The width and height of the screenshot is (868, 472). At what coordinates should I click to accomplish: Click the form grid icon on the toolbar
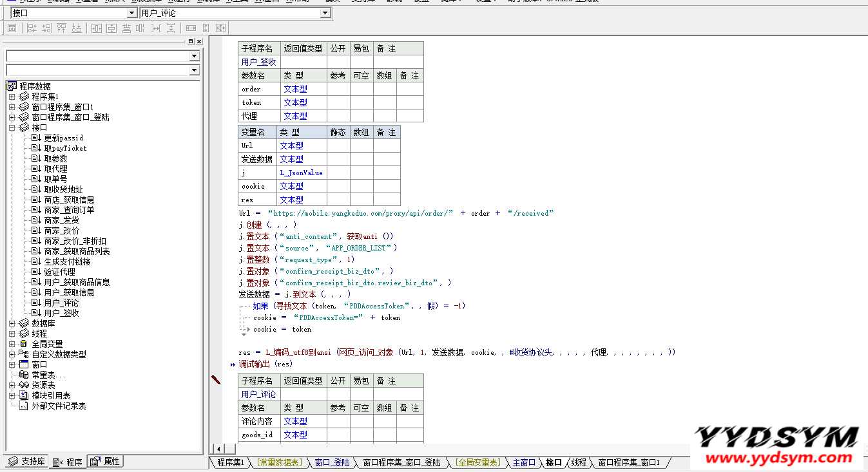point(10,28)
